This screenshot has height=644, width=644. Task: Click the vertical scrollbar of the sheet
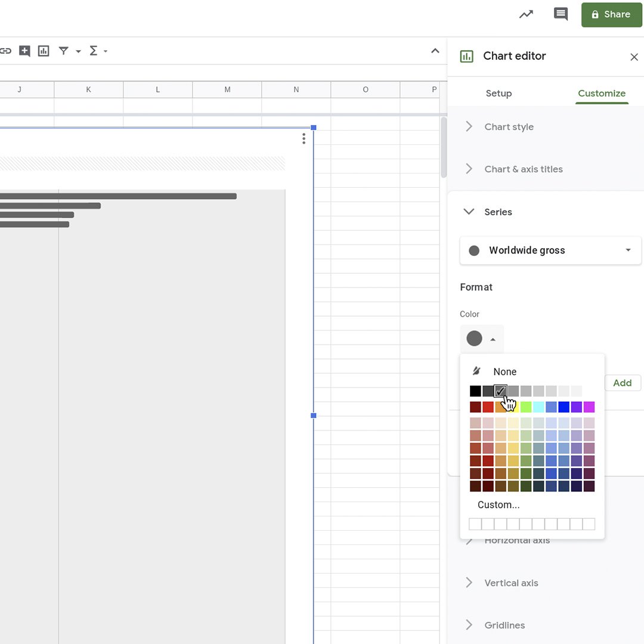pos(444,147)
